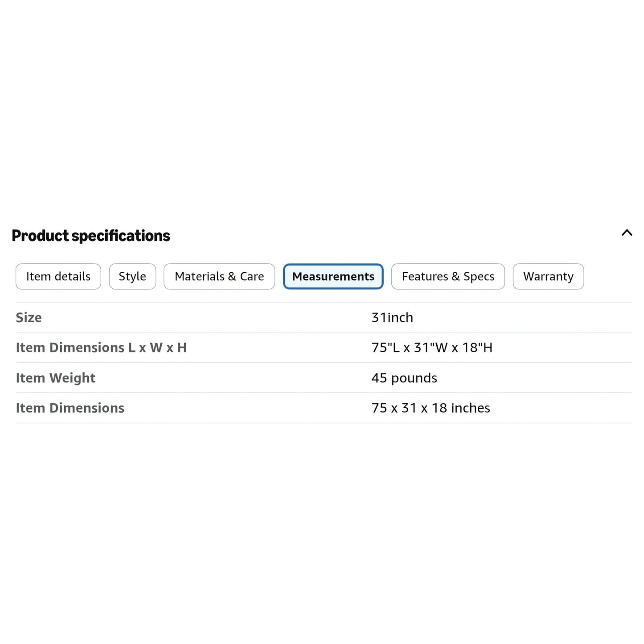The width and height of the screenshot is (644, 644).
Task: Click the highlighted Measurements tab
Action: 333,276
